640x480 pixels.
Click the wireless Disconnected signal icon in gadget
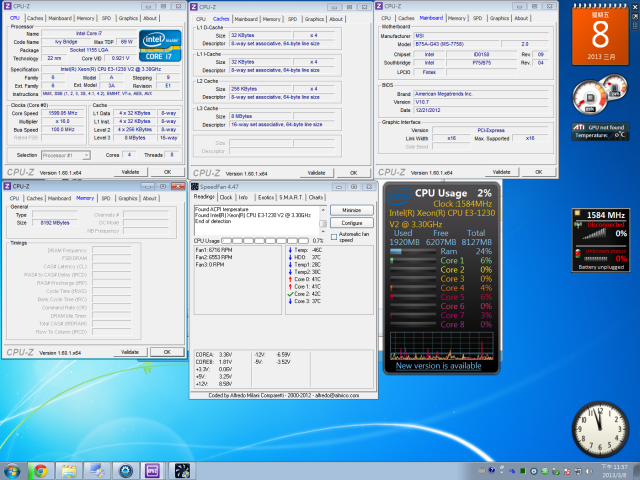578,225
